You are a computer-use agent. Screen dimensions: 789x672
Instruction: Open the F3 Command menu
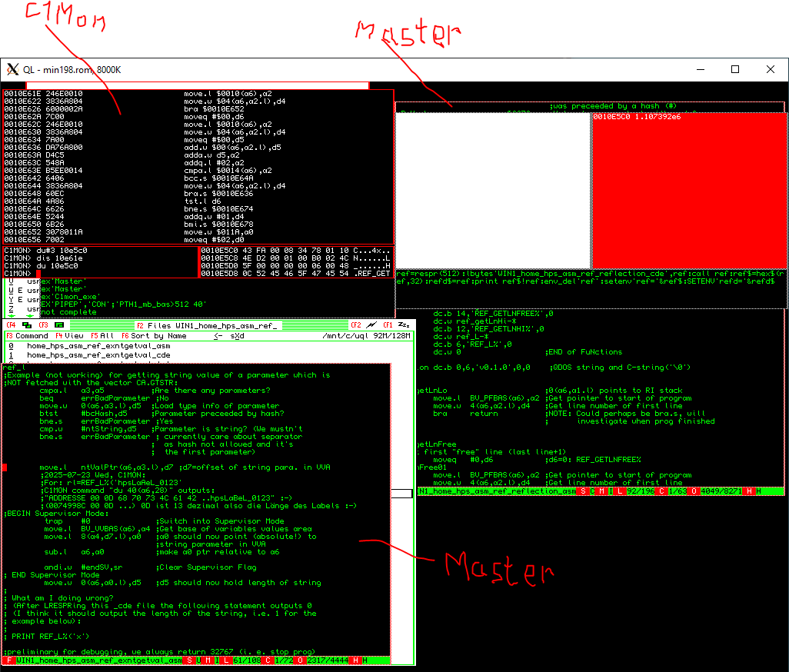click(x=27, y=335)
